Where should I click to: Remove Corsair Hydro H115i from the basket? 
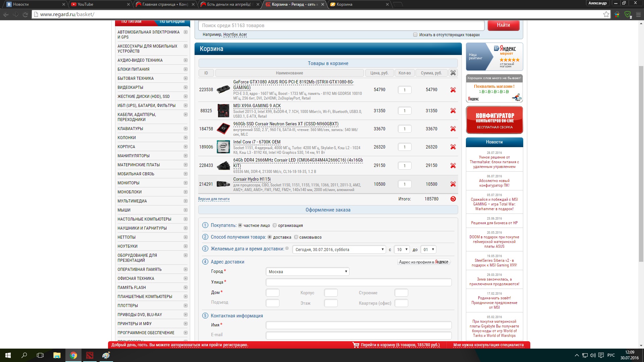(453, 184)
